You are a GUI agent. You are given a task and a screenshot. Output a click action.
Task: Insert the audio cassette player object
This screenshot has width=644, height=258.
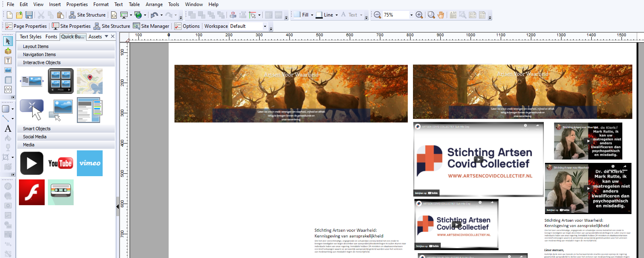point(61,192)
